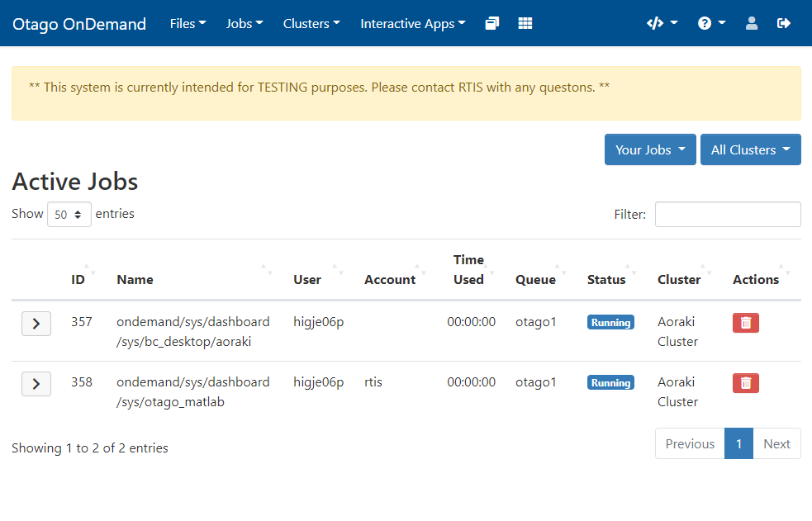Change the Show entries count selector

click(69, 215)
